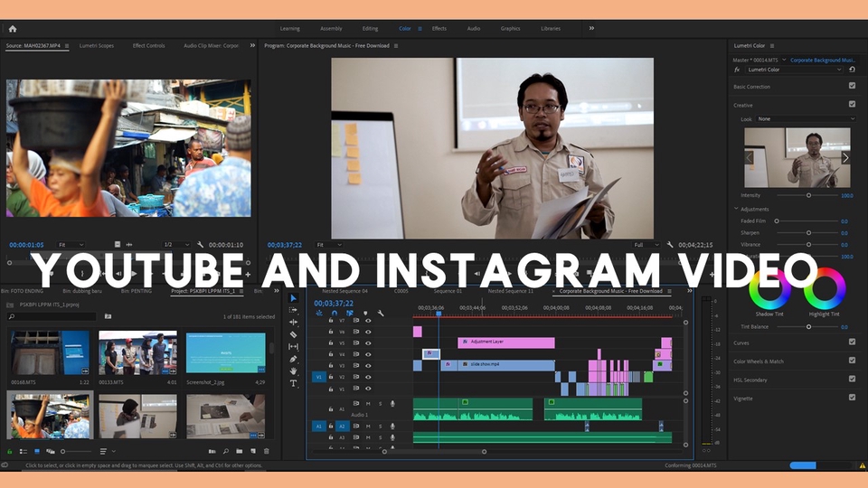The width and height of the screenshot is (868, 488).
Task: Show more workspaces overflow chevron
Action: pyautogui.click(x=591, y=28)
